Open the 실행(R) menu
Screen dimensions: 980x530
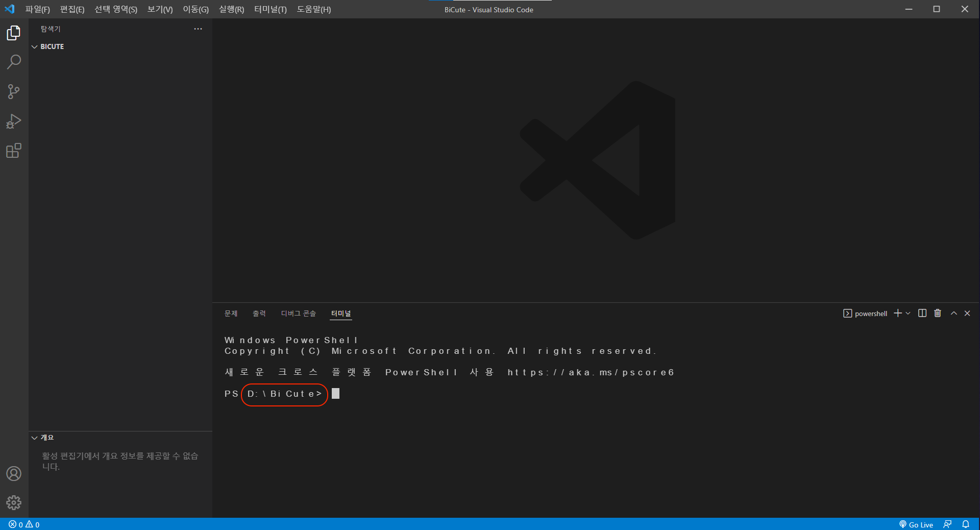[x=232, y=9]
